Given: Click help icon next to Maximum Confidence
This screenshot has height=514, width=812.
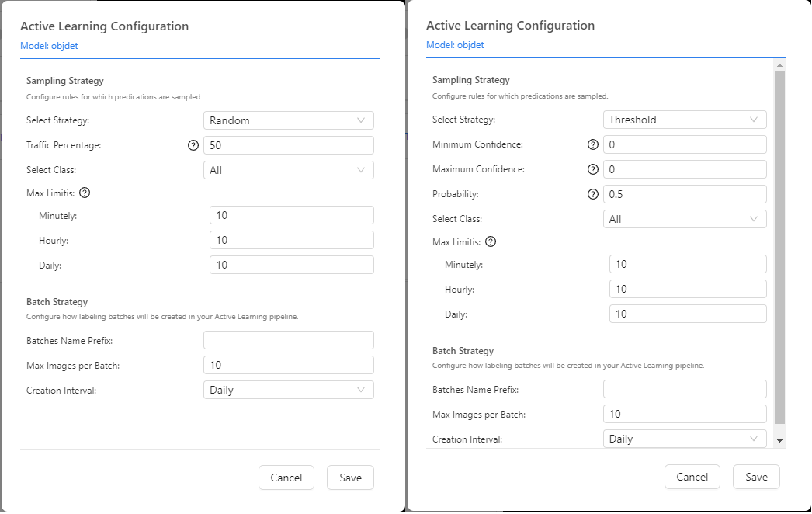Looking at the screenshot, I should 593,169.
